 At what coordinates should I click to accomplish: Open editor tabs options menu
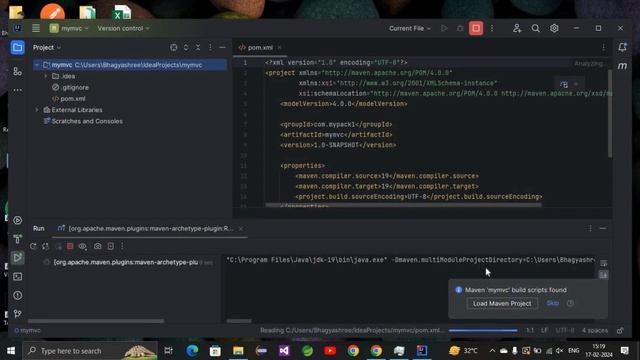pyautogui.click(x=604, y=47)
